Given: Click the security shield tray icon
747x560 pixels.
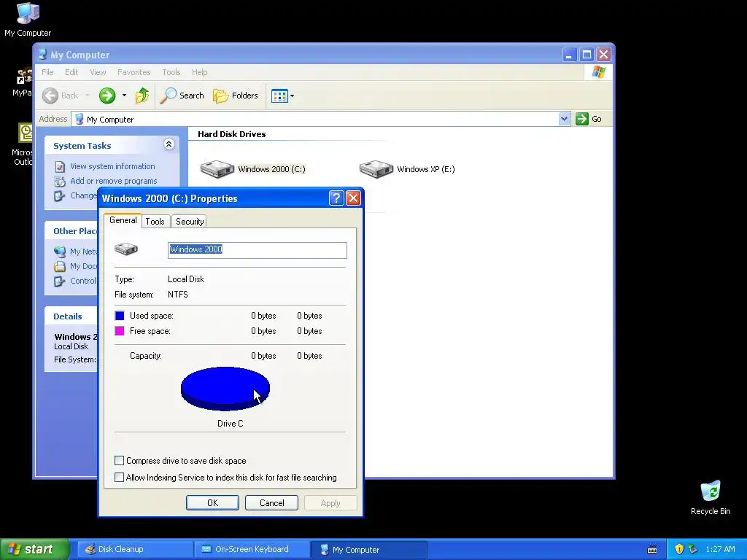Looking at the screenshot, I should click(x=679, y=549).
